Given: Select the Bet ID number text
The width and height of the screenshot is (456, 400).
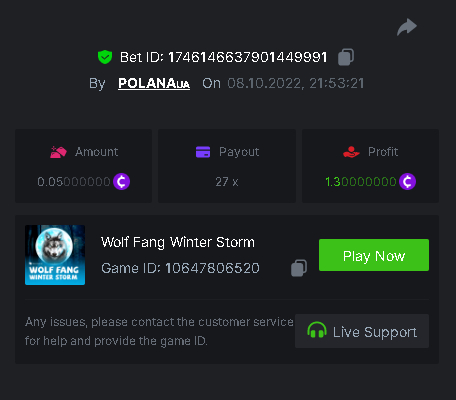Looking at the screenshot, I should [x=248, y=57].
